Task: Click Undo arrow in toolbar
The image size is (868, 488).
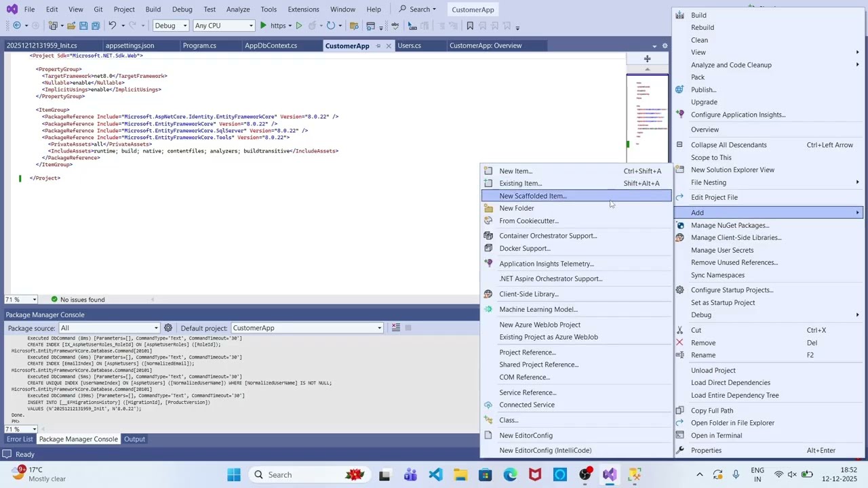Action: [x=113, y=26]
